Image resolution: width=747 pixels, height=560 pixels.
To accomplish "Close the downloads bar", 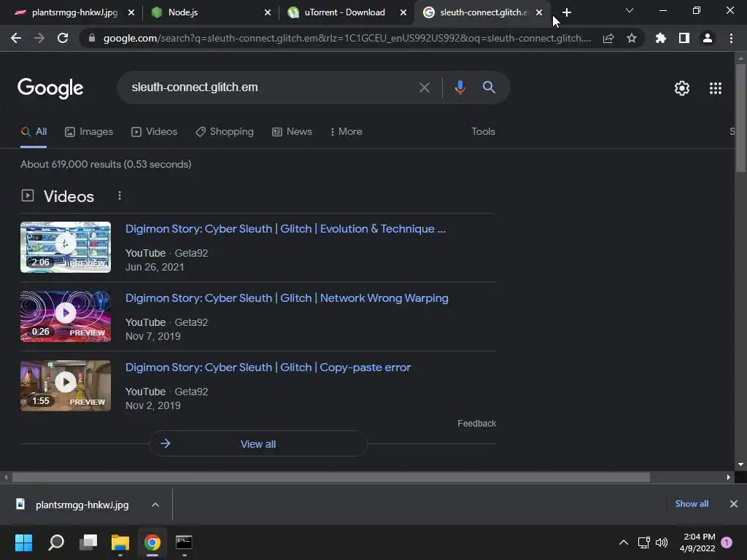I will 734,504.
